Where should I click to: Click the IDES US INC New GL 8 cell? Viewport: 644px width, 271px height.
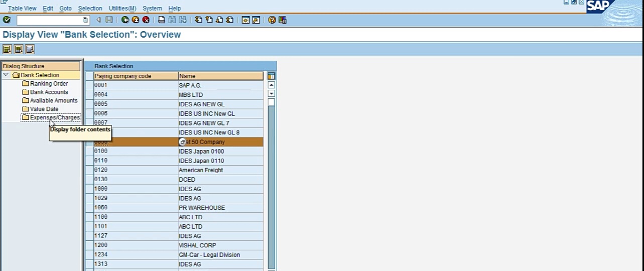pos(221,132)
